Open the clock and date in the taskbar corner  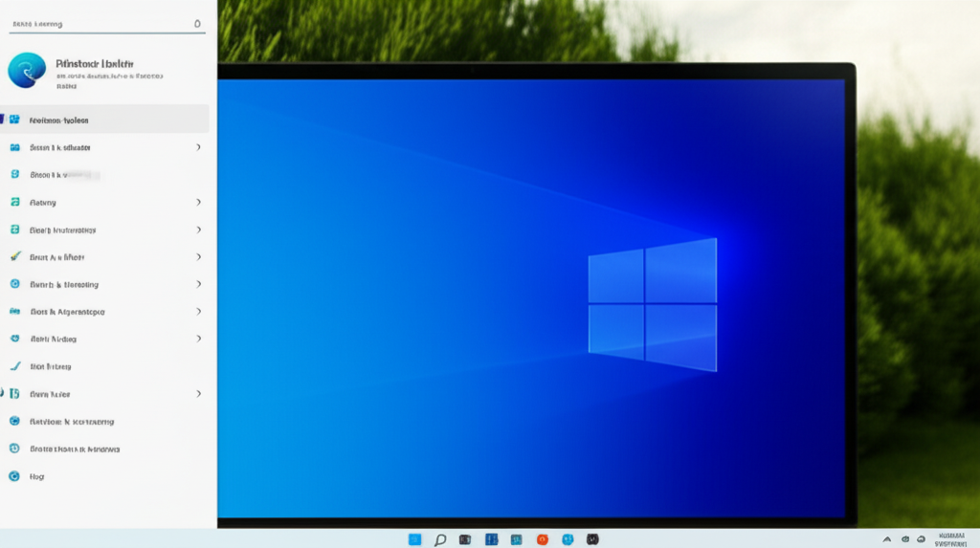click(x=950, y=539)
